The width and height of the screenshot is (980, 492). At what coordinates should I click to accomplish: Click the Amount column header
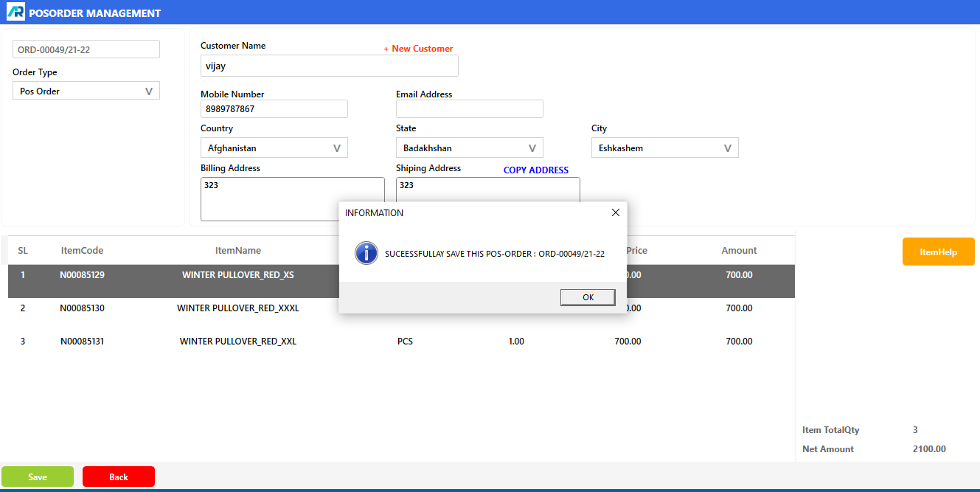pyautogui.click(x=739, y=251)
